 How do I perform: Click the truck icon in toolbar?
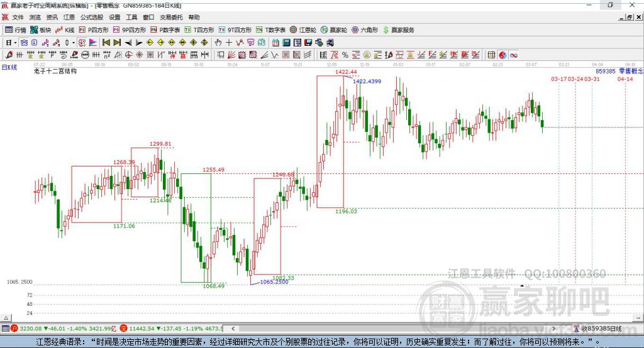[330, 43]
